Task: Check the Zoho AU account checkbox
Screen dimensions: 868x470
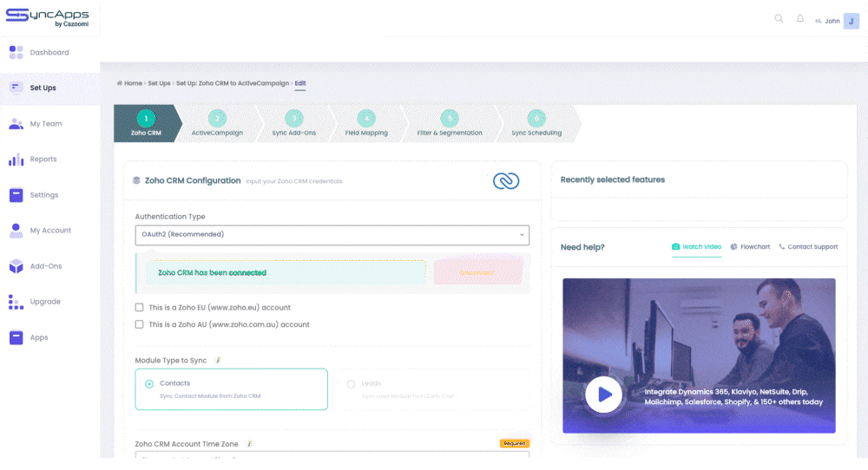Action: tap(140, 324)
